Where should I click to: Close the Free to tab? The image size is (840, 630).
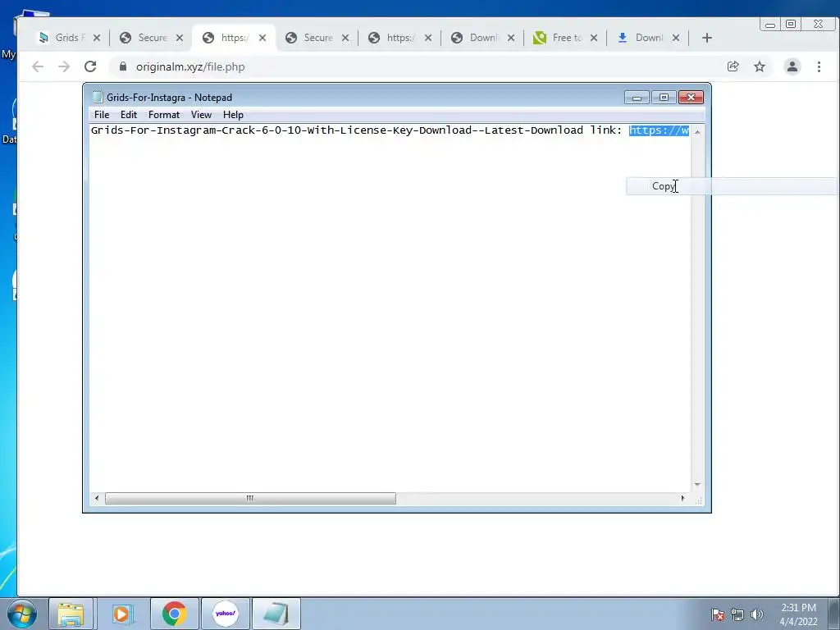[x=594, y=38]
